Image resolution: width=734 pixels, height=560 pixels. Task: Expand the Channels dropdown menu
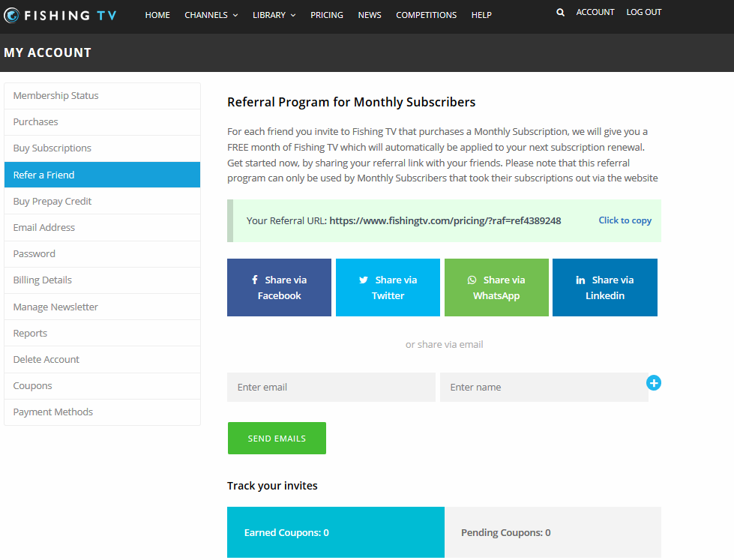(211, 15)
